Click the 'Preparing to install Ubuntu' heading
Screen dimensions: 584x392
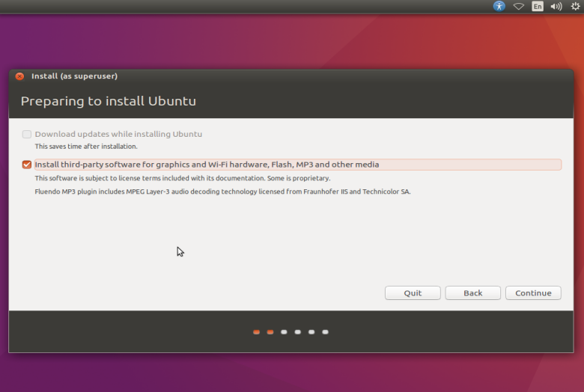(x=109, y=101)
